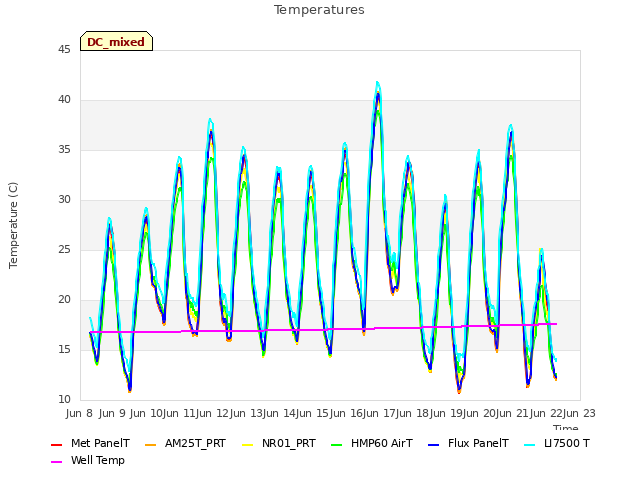Image resolution: width=640 pixels, height=480 pixels.
Task: Click the y-axis tick label 10
Action: (x=64, y=400)
